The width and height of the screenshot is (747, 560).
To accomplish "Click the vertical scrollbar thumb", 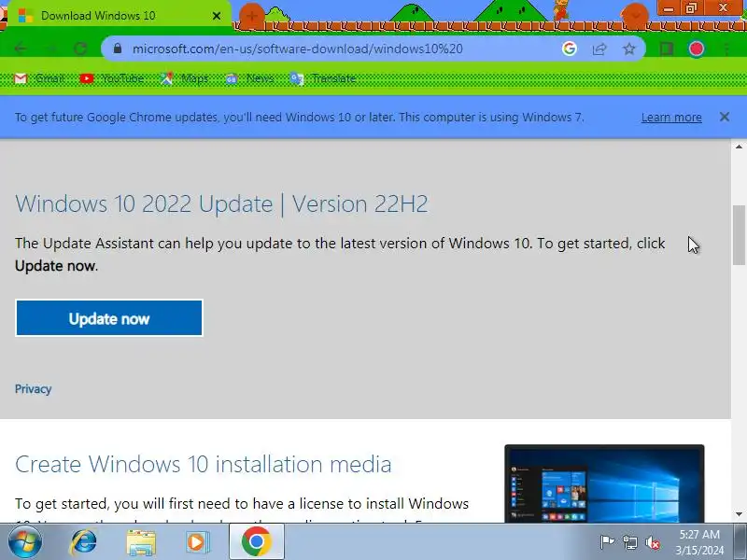I will tap(739, 235).
